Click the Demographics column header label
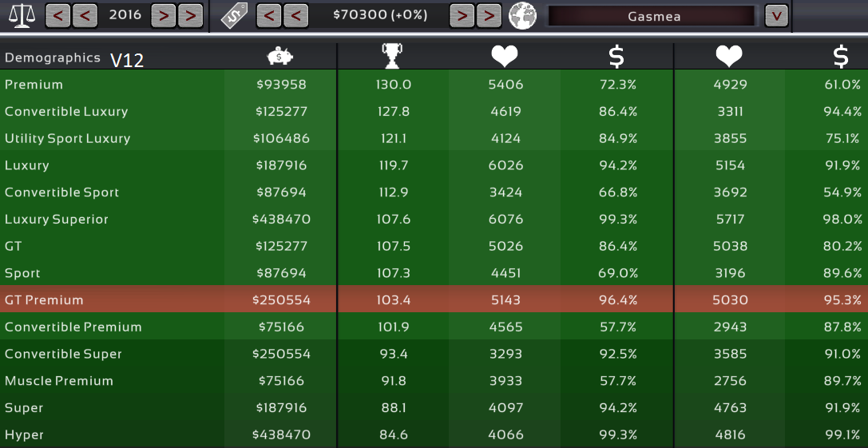The image size is (868, 448). (53, 57)
